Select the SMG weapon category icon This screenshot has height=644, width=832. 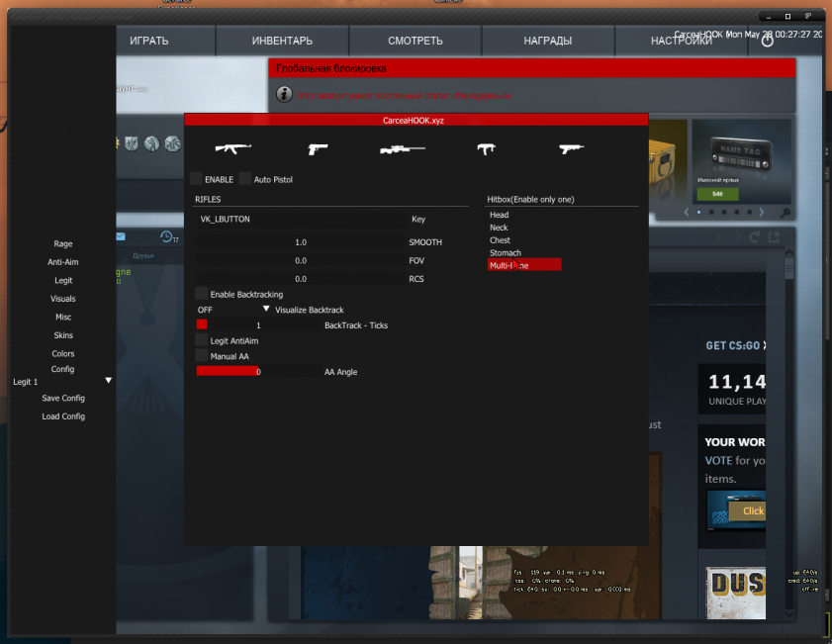486,149
